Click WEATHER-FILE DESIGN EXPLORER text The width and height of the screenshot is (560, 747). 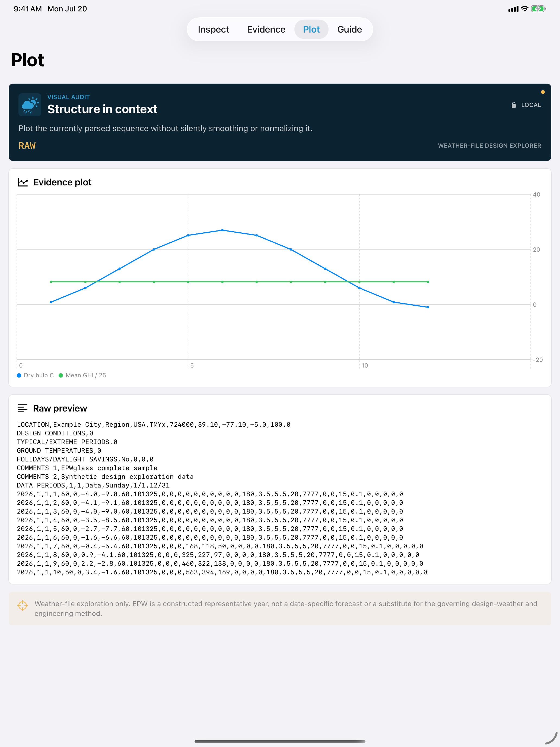489,145
